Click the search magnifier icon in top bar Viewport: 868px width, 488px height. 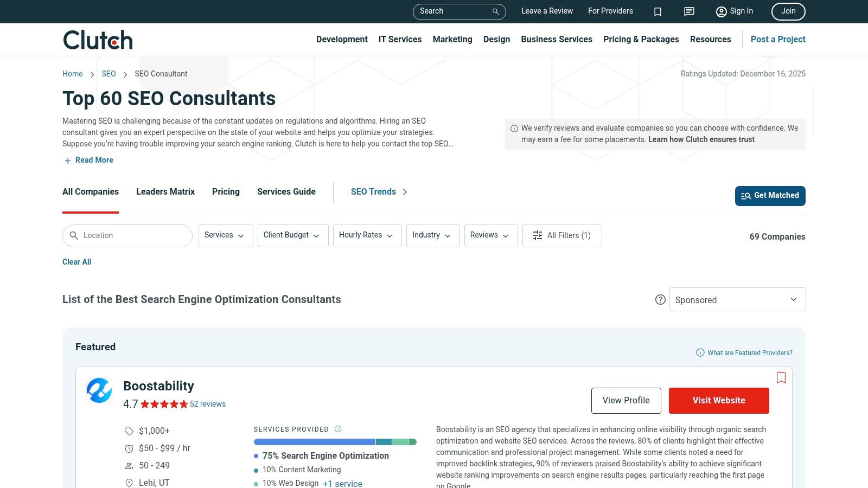(495, 11)
